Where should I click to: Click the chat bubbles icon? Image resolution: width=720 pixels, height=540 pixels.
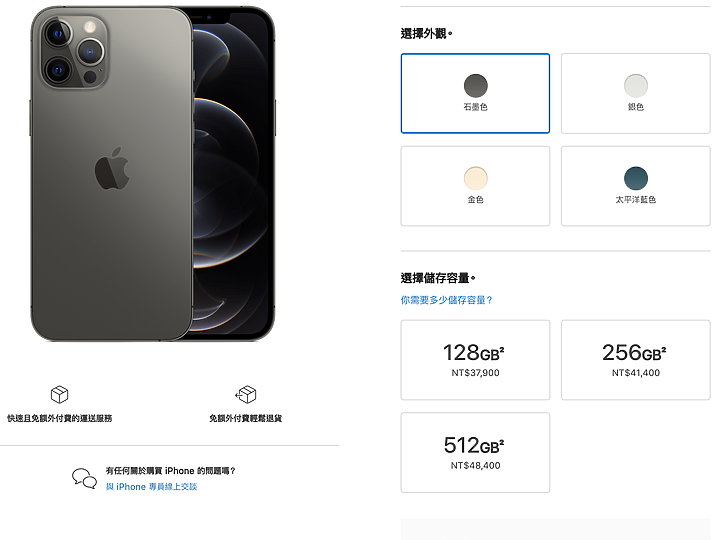tap(84, 478)
